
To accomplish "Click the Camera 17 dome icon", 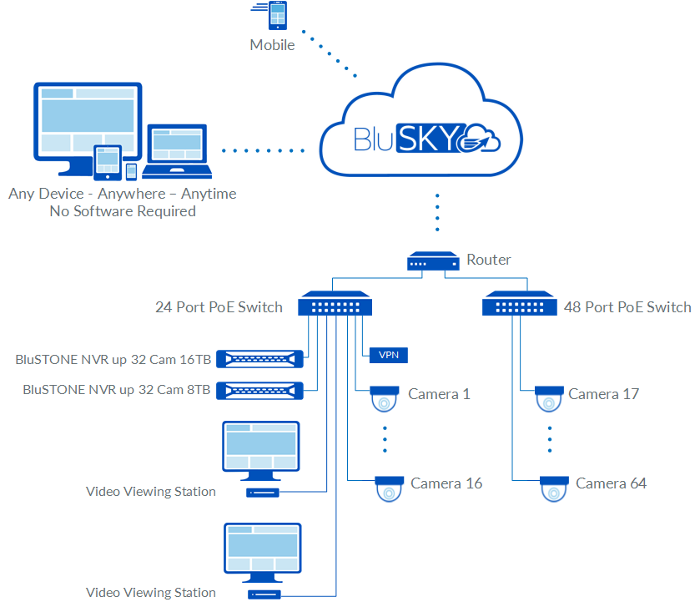I will [548, 397].
